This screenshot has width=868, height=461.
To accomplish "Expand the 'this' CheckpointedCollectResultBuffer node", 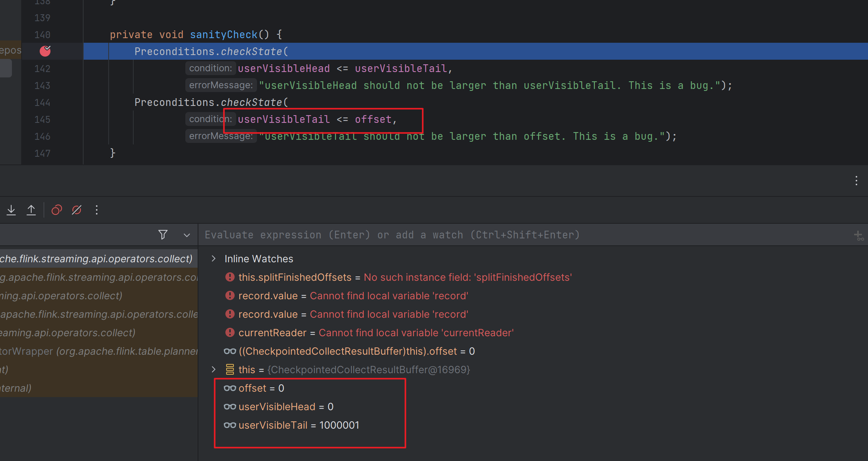I will click(x=214, y=370).
